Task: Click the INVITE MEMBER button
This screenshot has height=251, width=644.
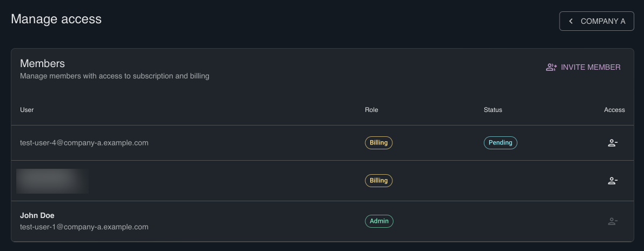Action: pos(583,68)
